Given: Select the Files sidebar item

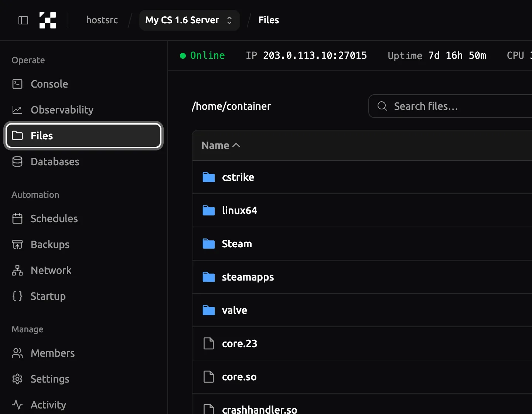Looking at the screenshot, I should (84, 136).
